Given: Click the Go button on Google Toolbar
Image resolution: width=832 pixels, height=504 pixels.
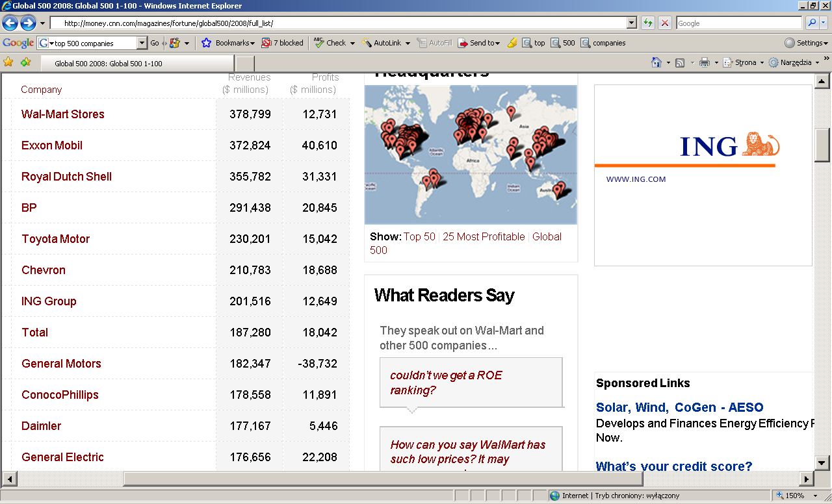Looking at the screenshot, I should point(155,44).
